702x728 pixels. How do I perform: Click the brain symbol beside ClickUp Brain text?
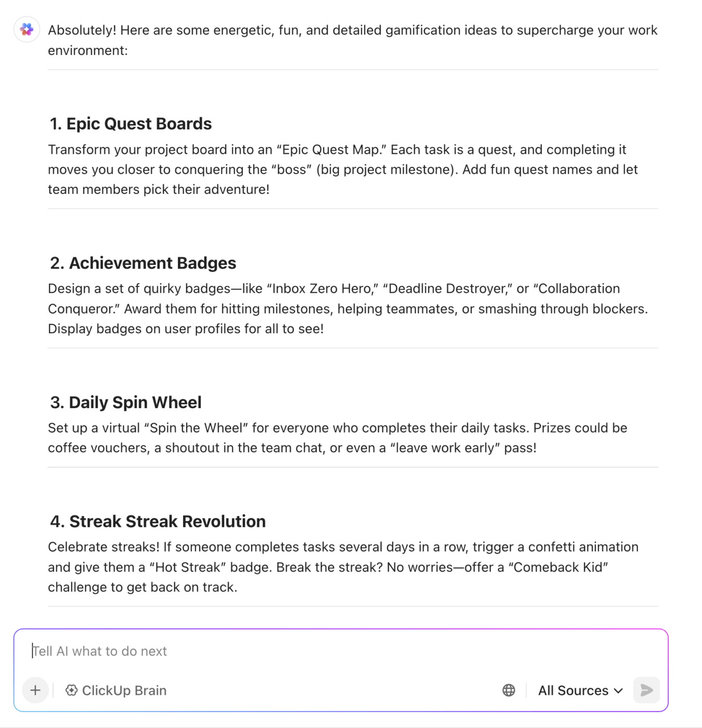coord(72,690)
